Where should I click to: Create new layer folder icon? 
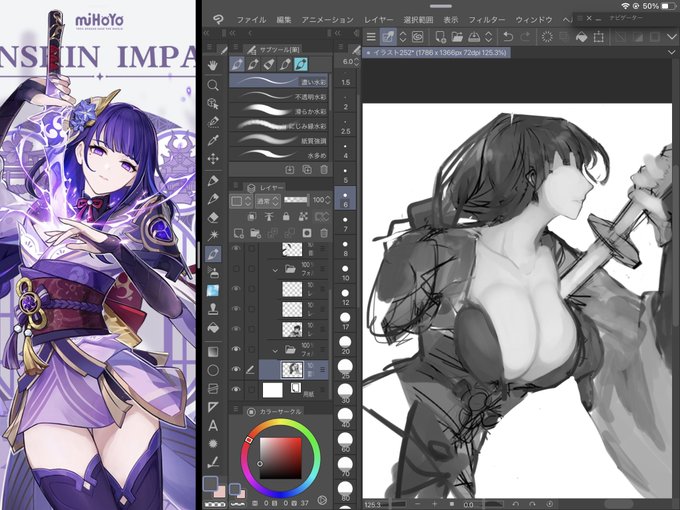(x=255, y=233)
